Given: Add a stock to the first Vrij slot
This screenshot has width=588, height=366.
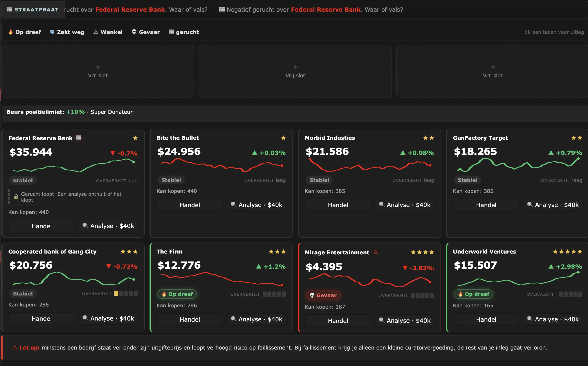Looking at the screenshot, I should 98,71.
